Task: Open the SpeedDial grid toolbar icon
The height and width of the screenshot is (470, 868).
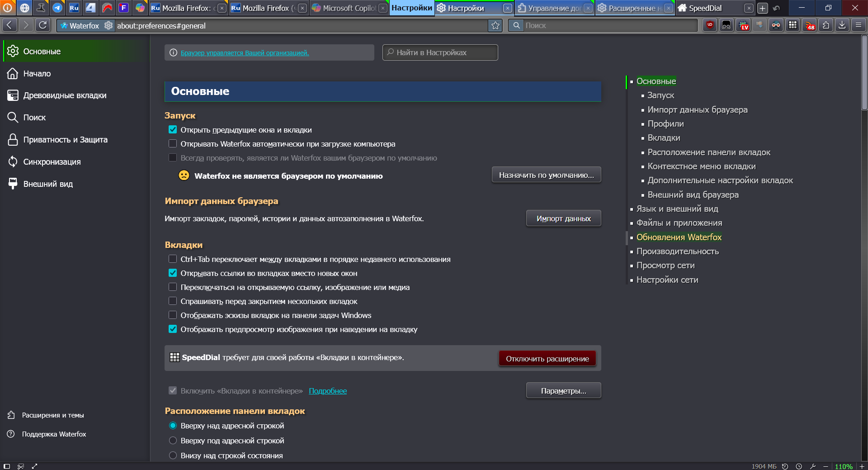Action: pos(793,25)
